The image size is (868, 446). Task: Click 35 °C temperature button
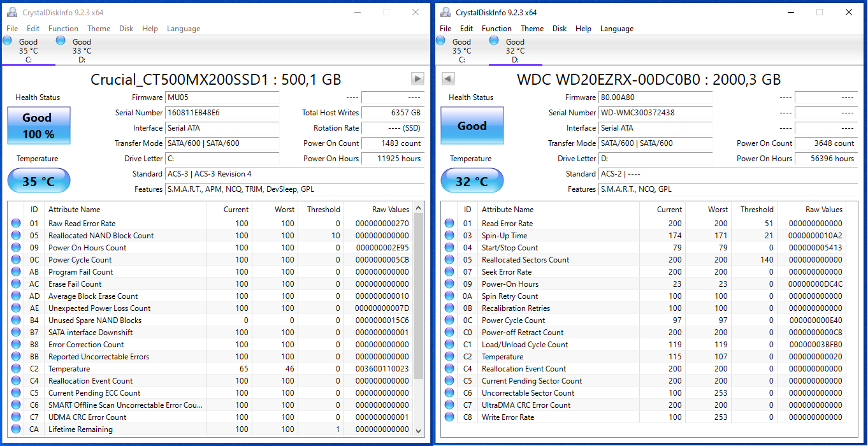click(x=39, y=181)
